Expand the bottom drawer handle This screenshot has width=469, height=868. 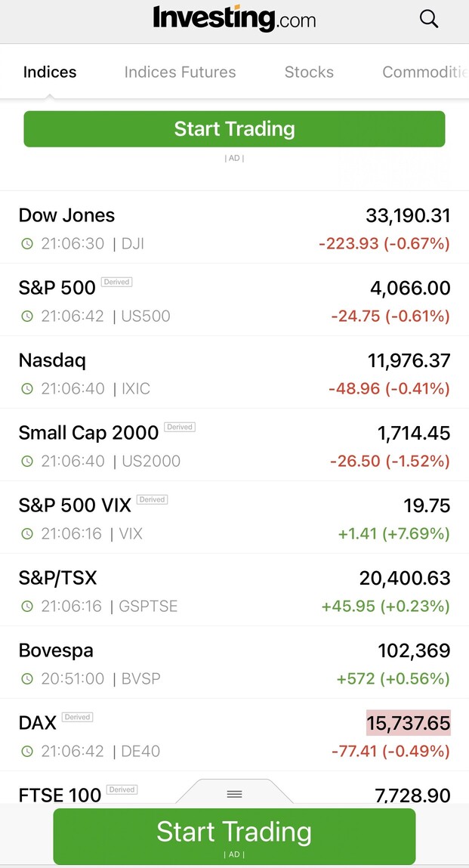234,793
